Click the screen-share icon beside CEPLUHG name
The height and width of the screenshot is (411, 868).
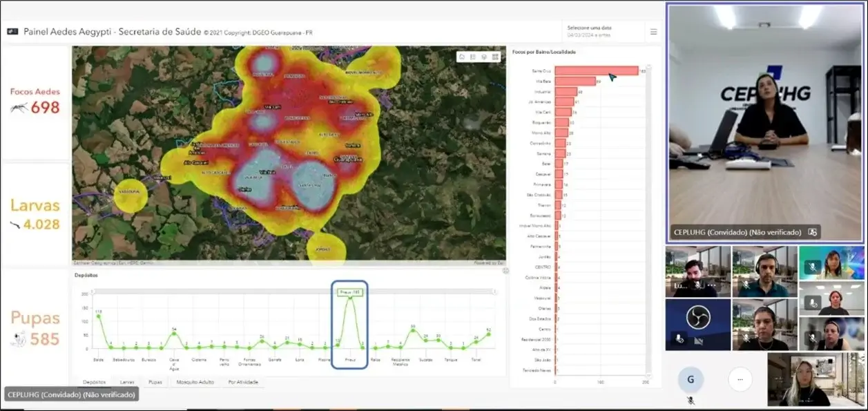[x=813, y=233]
